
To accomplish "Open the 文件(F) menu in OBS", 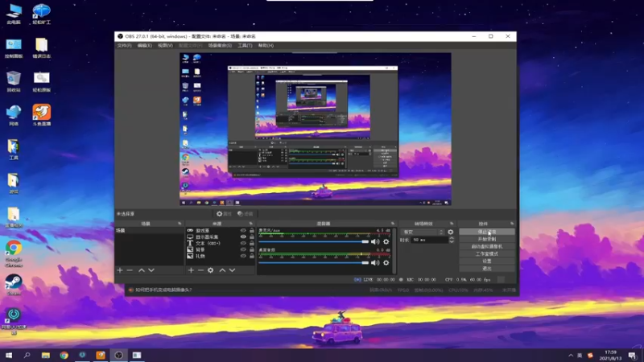I will click(124, 46).
